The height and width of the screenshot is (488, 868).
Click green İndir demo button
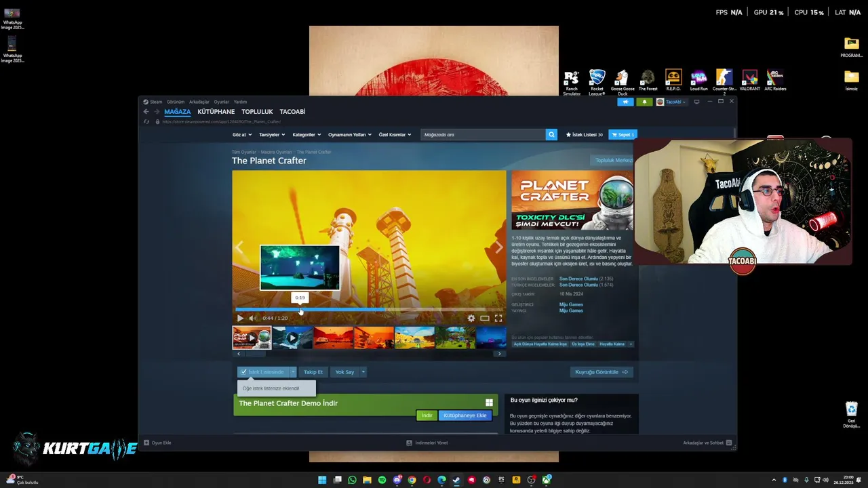[427, 415]
